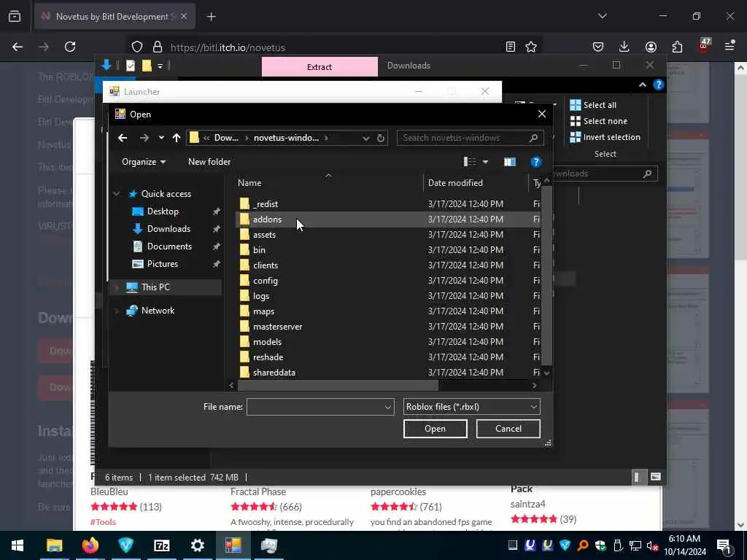Image resolution: width=747 pixels, height=560 pixels.
Task: Select the _redist folder
Action: 266,204
